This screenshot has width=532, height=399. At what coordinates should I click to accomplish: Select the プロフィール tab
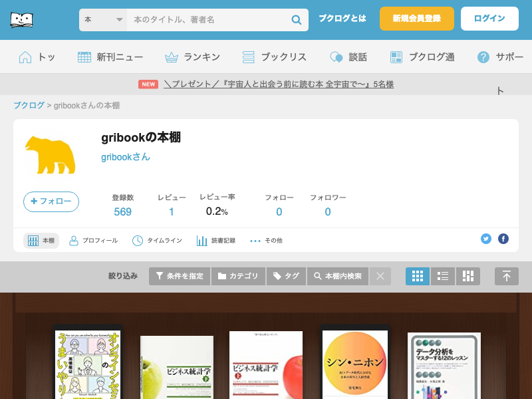pos(93,241)
